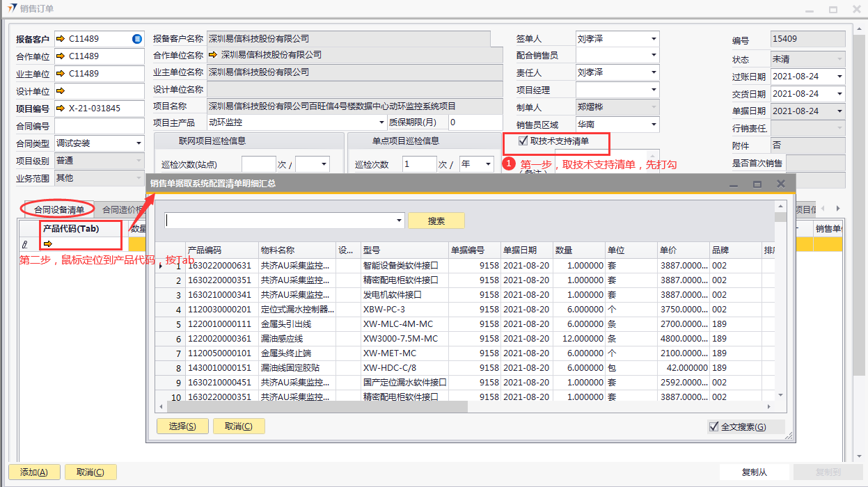Click the 巡检次数 input field with value 1
The image size is (868, 487).
click(x=419, y=164)
